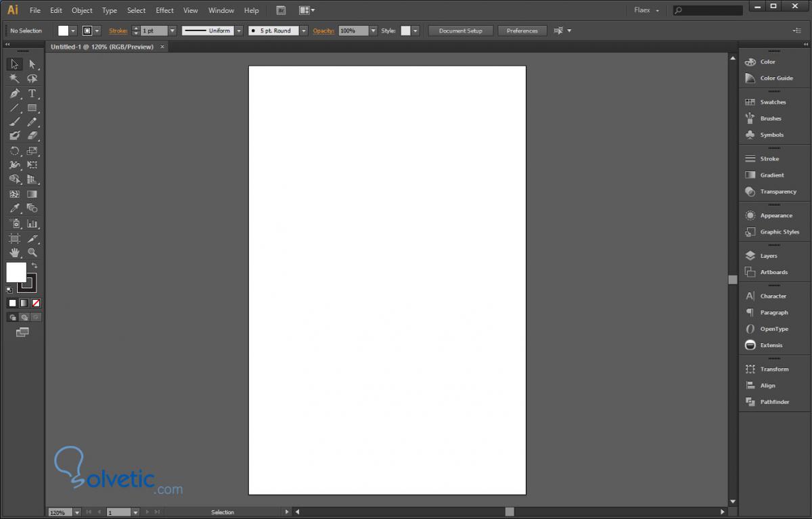Select the Slice tool
Screen dimensions: 812x519
pos(32,238)
